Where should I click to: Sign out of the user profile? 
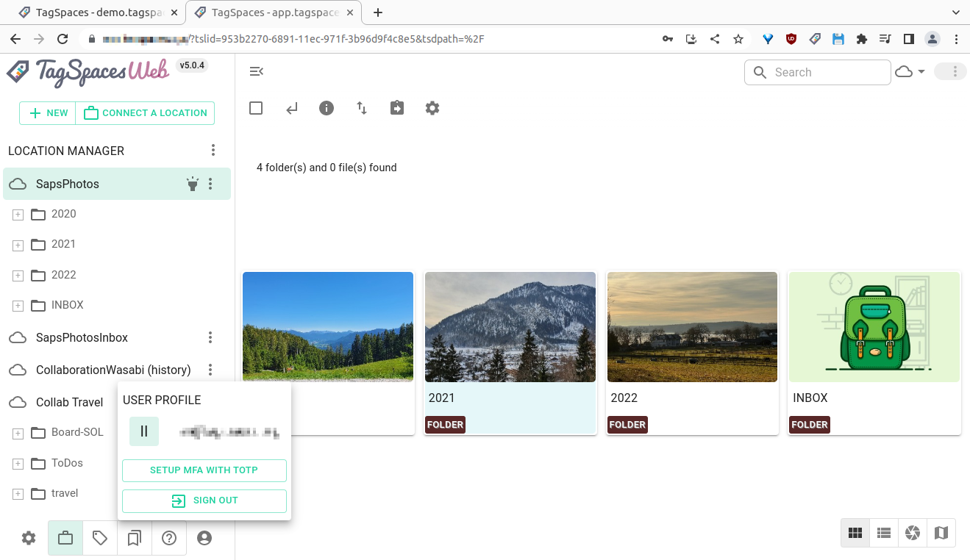coord(204,500)
